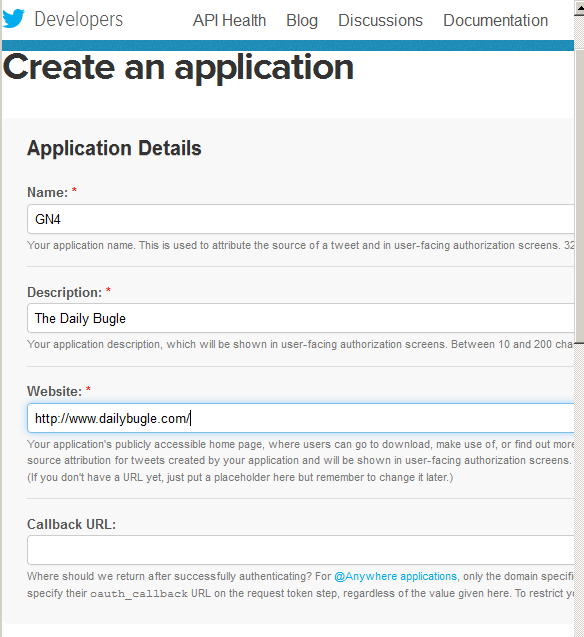Click the placeholder URL hint text

(x=240, y=477)
